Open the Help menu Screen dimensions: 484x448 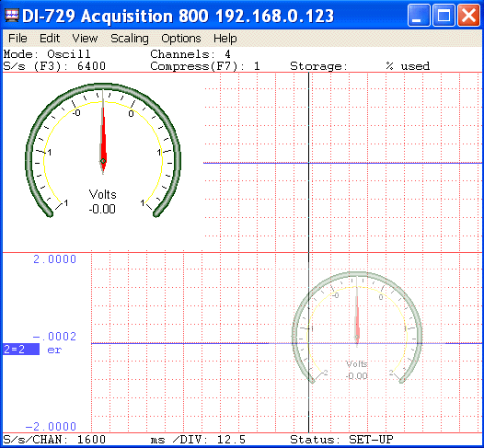tap(225, 39)
